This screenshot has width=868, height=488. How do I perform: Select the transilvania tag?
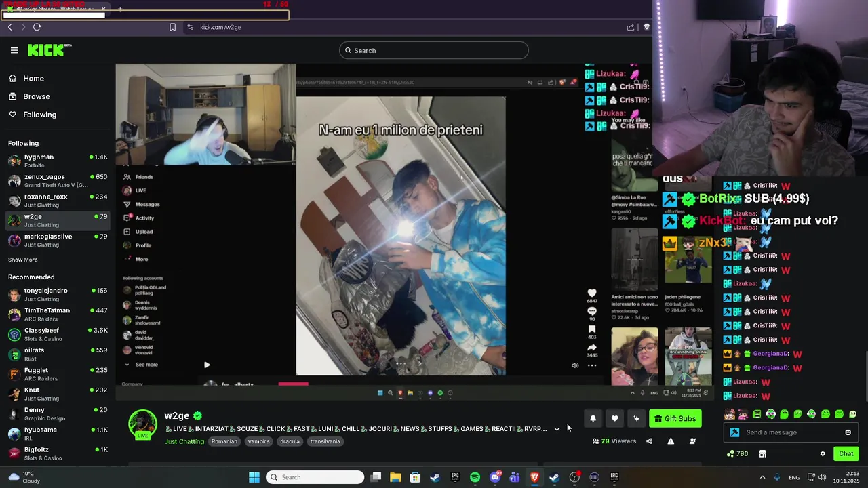(325, 441)
